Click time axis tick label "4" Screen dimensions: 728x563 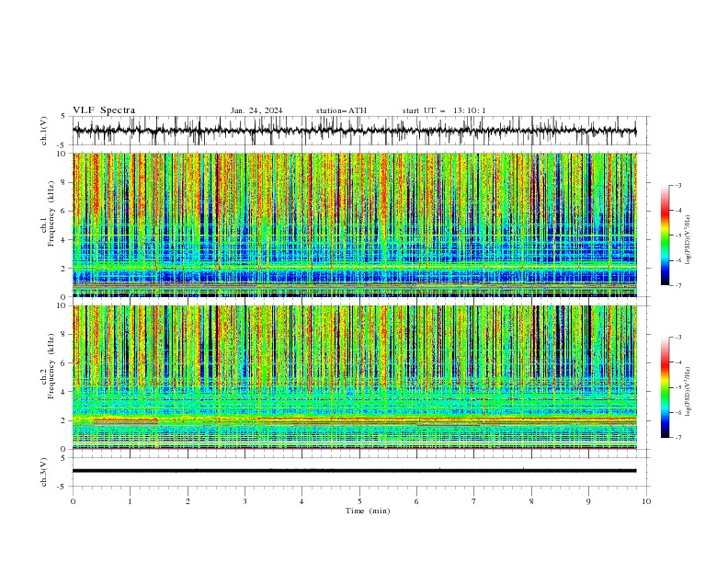301,501
